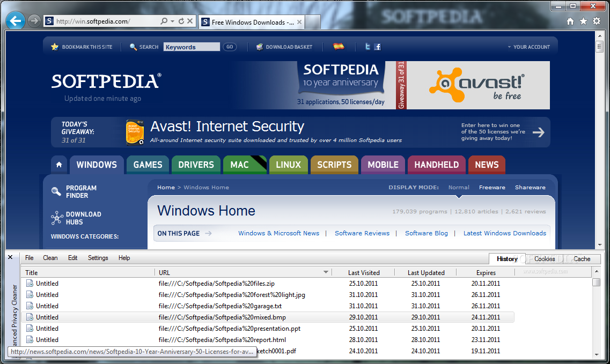Set display mode to Freeware

pos(492,187)
